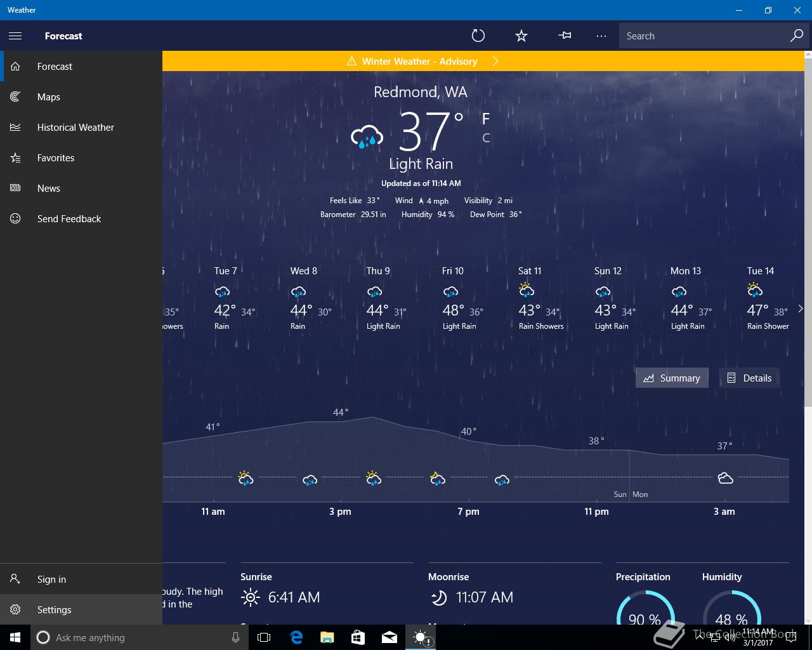Open Settings in the sidebar

click(x=81, y=609)
